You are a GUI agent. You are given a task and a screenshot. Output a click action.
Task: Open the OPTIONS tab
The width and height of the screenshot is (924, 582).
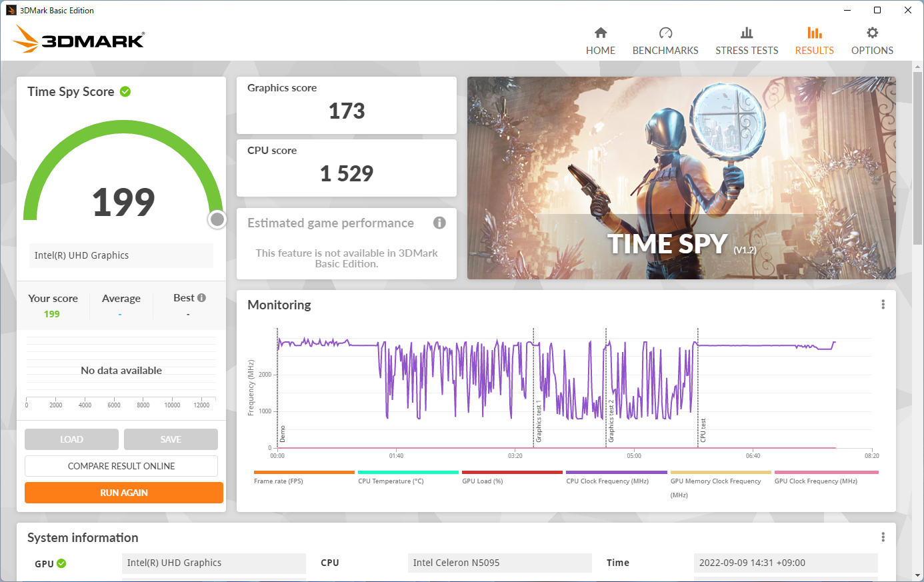point(872,50)
